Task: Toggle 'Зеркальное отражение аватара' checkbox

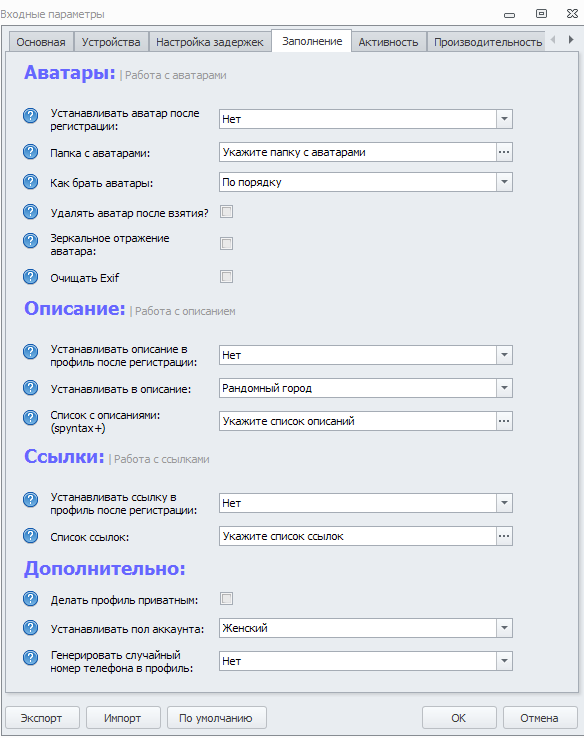Action: pyautogui.click(x=226, y=243)
